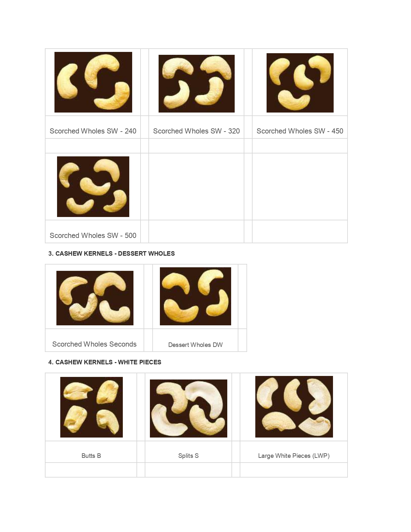Screen dimensions: 411x532
Task: Select the Splits S cashew image
Action: pyautogui.click(x=189, y=409)
